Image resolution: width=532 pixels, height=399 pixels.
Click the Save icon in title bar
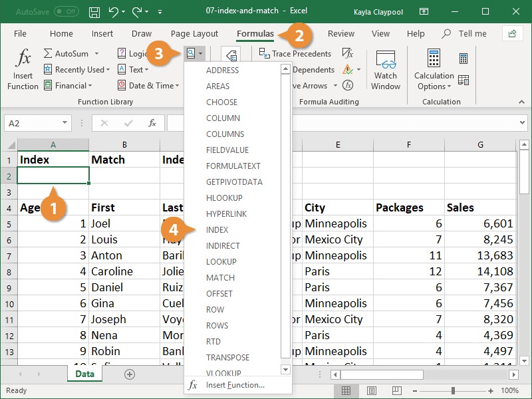[94, 12]
